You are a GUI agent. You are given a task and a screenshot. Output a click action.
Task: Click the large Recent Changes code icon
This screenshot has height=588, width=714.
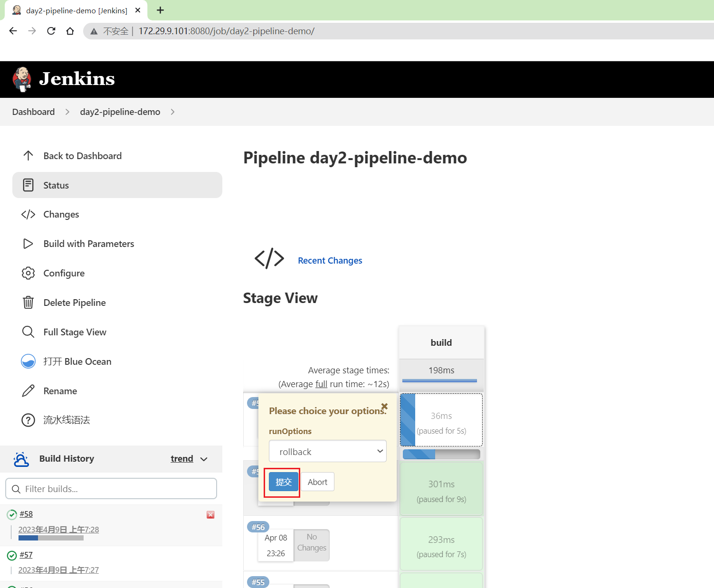pos(269,258)
